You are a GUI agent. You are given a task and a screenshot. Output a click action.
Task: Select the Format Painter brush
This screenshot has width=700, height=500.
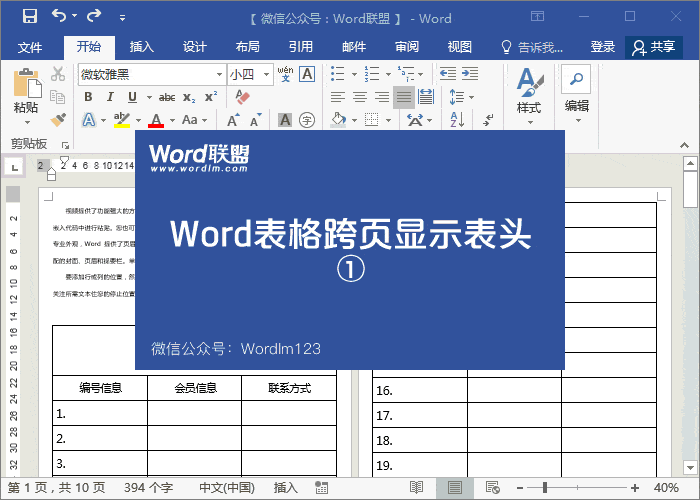tap(57, 120)
